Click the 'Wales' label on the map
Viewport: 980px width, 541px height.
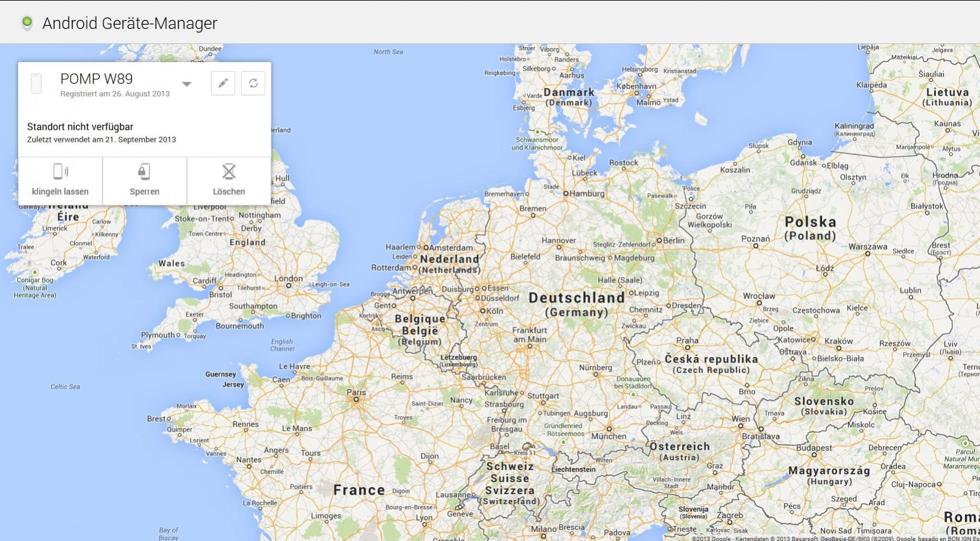pyautogui.click(x=171, y=264)
